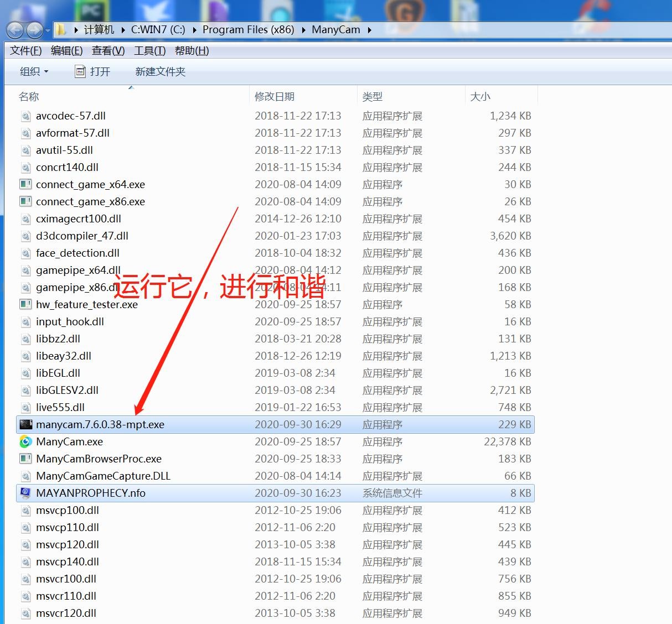
Task: Go back with the Back arrow button
Action: click(x=15, y=30)
